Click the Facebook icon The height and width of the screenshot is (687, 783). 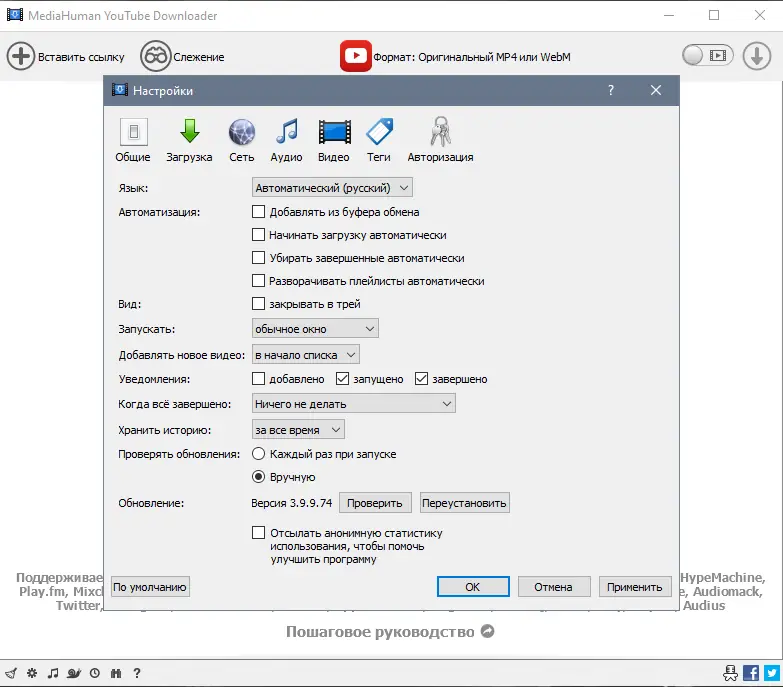coord(751,673)
